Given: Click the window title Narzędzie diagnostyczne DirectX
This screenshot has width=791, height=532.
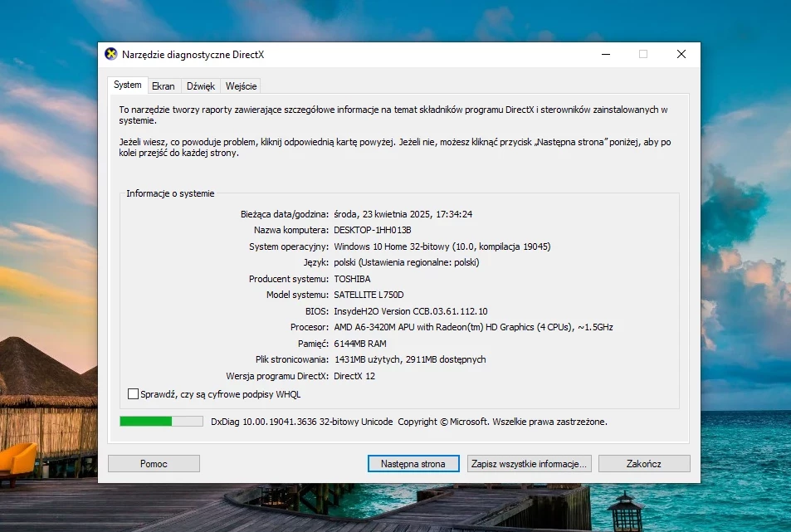Looking at the screenshot, I should click(x=193, y=55).
